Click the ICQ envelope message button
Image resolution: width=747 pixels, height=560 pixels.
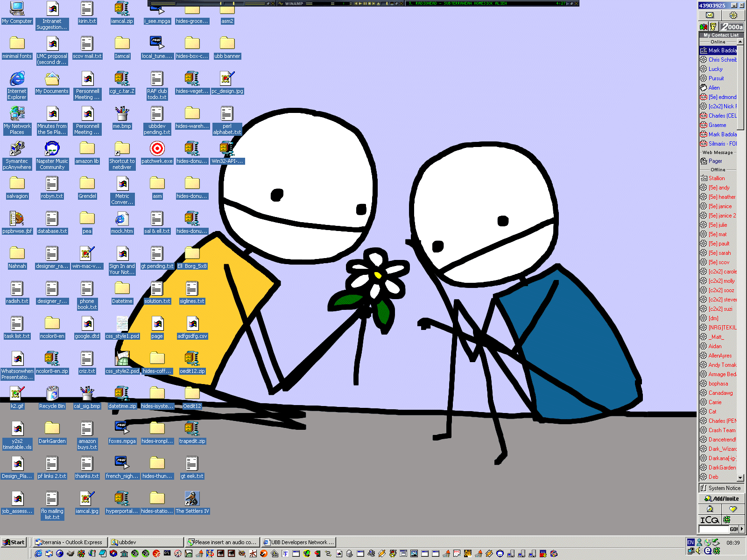pyautogui.click(x=710, y=15)
